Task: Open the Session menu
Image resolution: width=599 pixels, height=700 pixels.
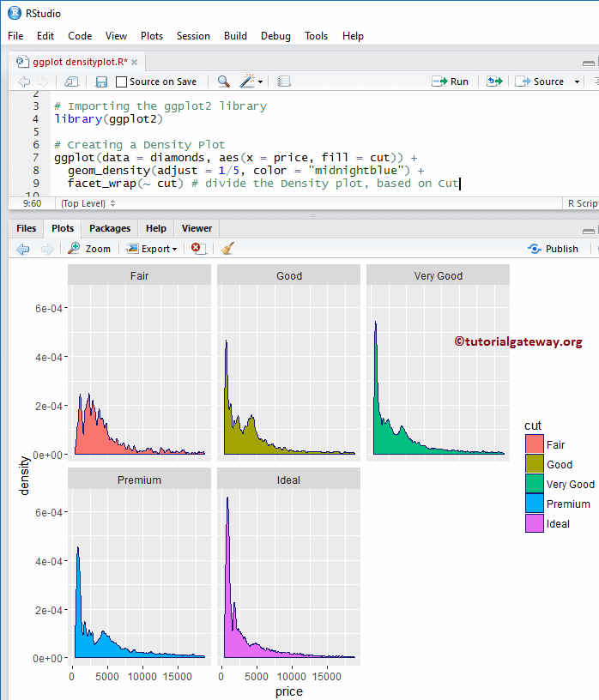Action: click(193, 36)
